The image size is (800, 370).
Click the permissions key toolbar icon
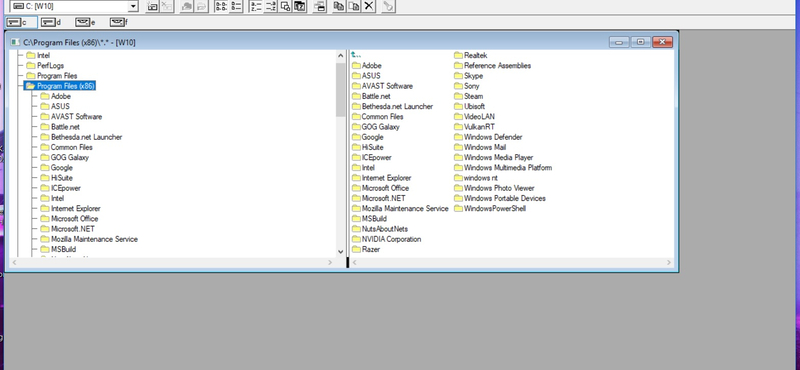[388, 6]
